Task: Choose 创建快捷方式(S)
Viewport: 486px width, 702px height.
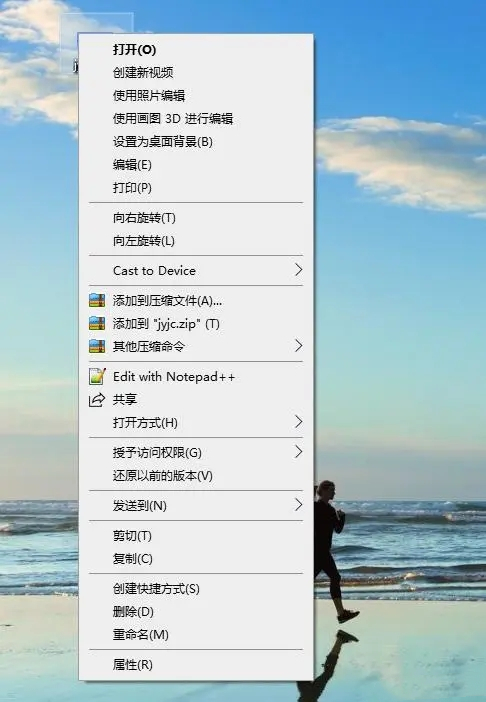Action: pyautogui.click(x=156, y=589)
